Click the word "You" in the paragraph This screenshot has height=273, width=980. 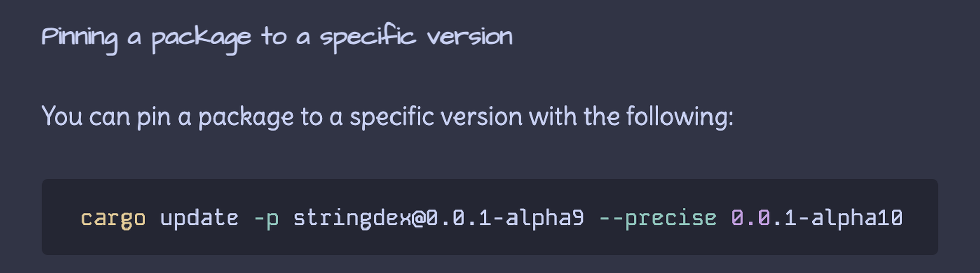(62, 116)
